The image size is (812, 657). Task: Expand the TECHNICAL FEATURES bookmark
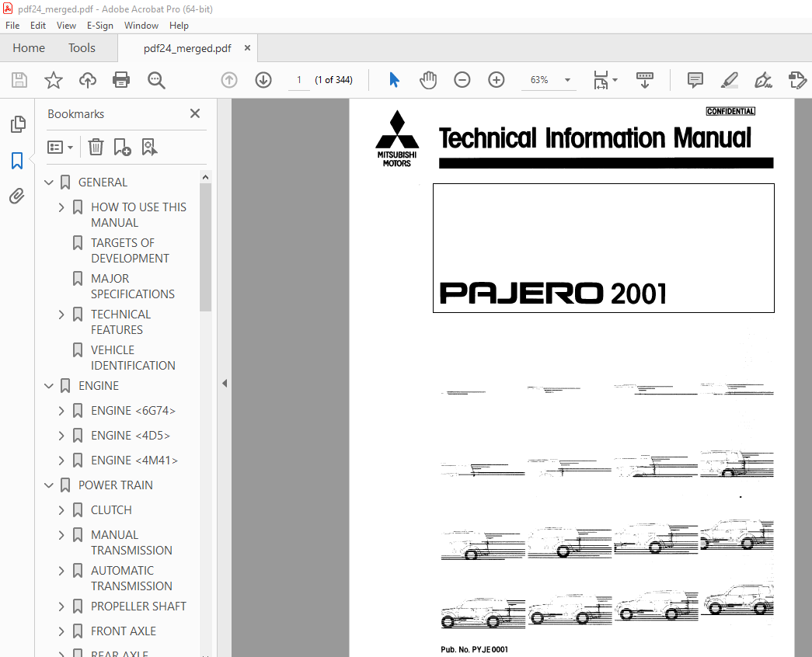61,315
